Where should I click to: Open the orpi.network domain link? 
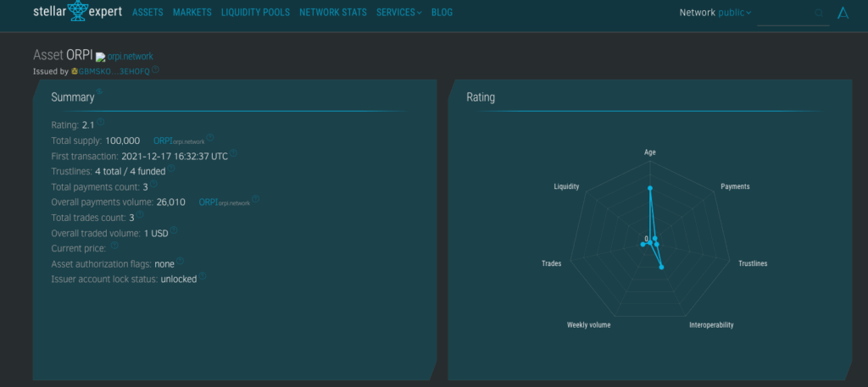click(130, 57)
